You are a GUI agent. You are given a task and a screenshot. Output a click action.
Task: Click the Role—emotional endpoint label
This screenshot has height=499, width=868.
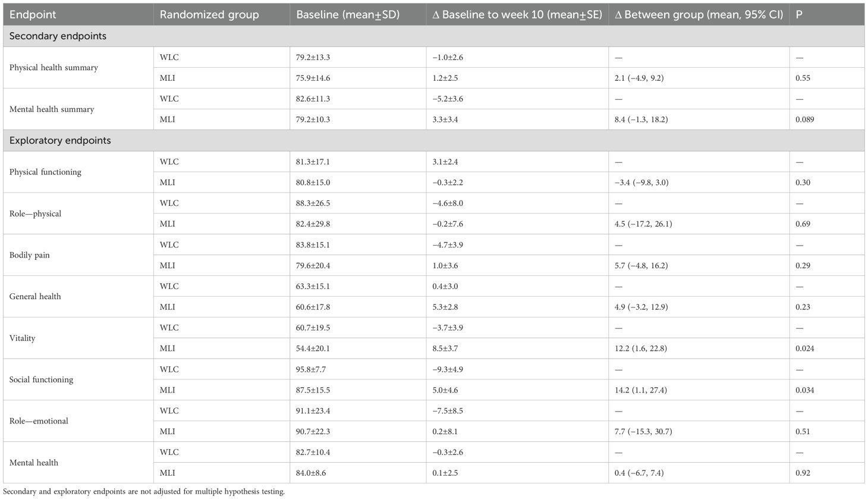coord(39,421)
